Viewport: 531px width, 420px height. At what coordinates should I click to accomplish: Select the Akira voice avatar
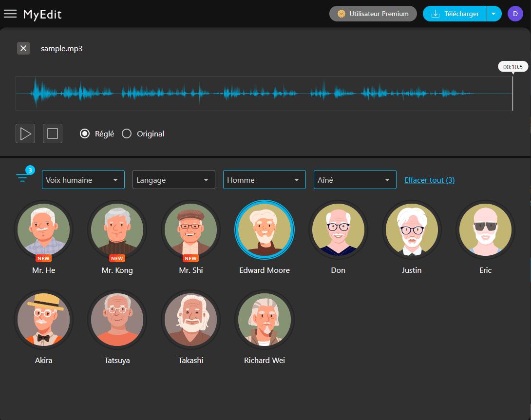coord(44,320)
